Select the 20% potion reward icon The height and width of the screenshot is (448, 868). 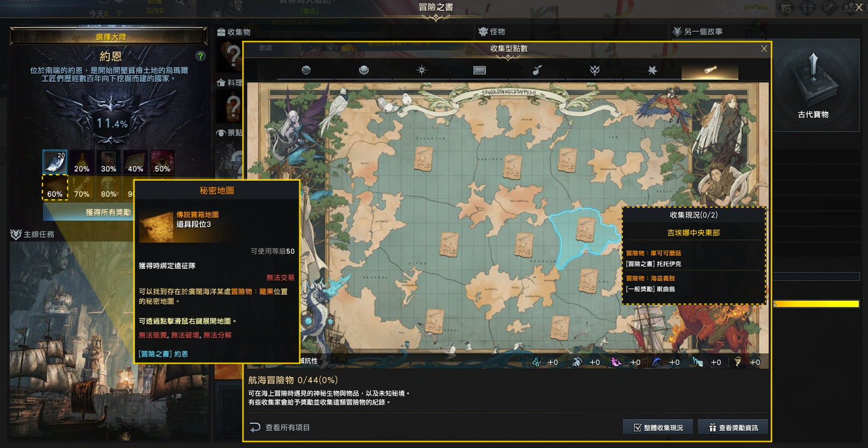pos(82,162)
